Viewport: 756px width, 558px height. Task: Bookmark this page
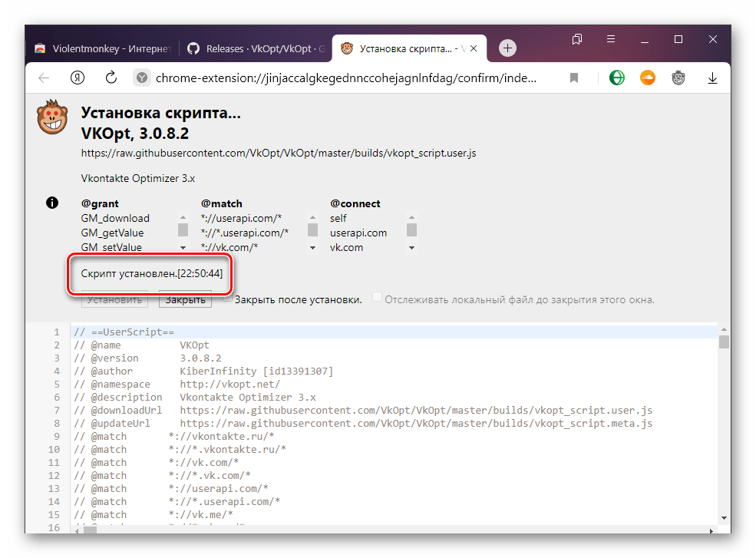tap(574, 78)
